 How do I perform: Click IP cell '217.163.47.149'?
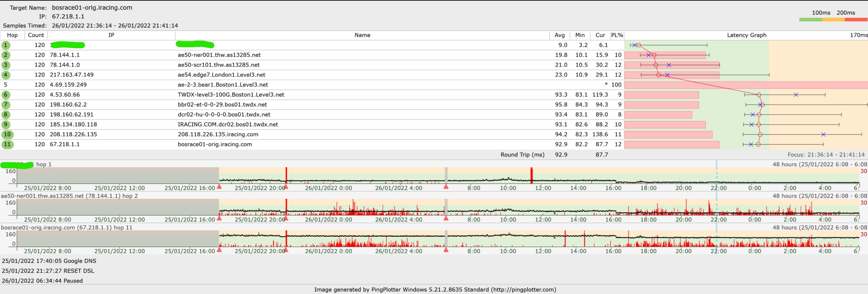72,75
